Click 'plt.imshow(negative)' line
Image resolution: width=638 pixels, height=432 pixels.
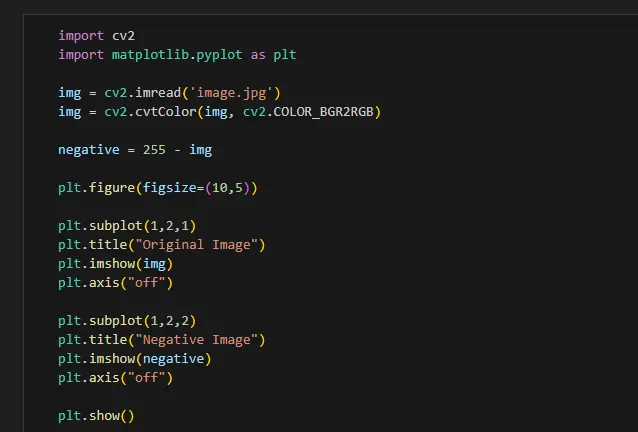pyautogui.click(x=135, y=359)
